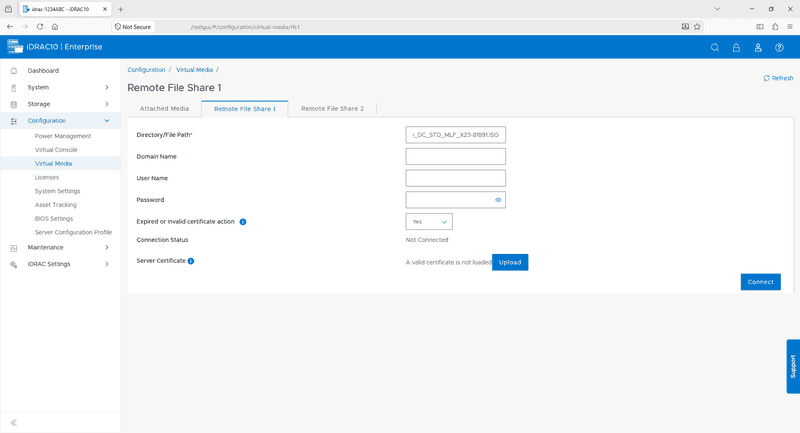Expand the System menu chevron
800x433 pixels.
click(107, 87)
